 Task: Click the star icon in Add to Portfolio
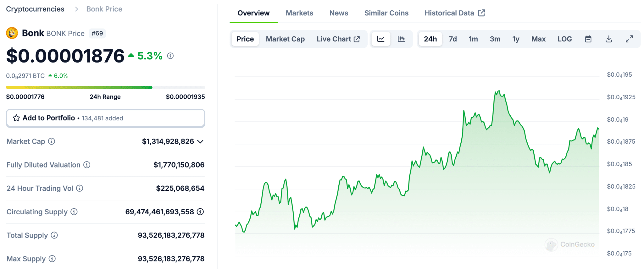[x=16, y=118]
